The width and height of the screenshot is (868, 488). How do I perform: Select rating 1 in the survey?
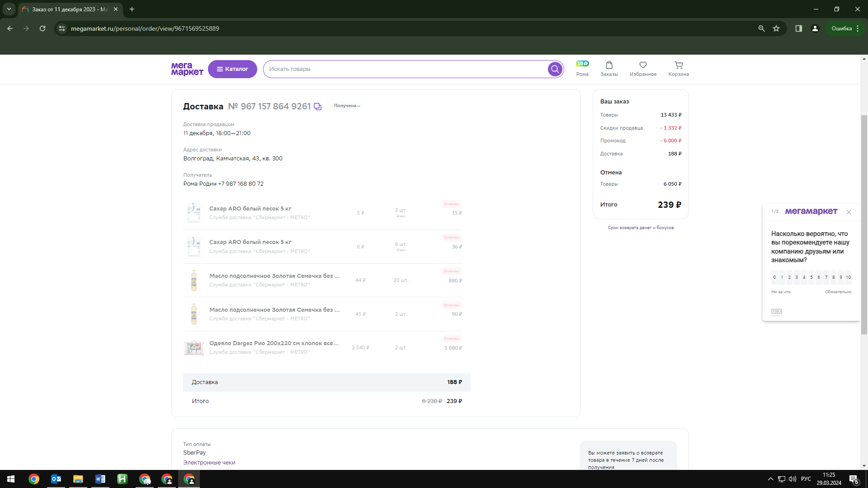click(x=782, y=277)
